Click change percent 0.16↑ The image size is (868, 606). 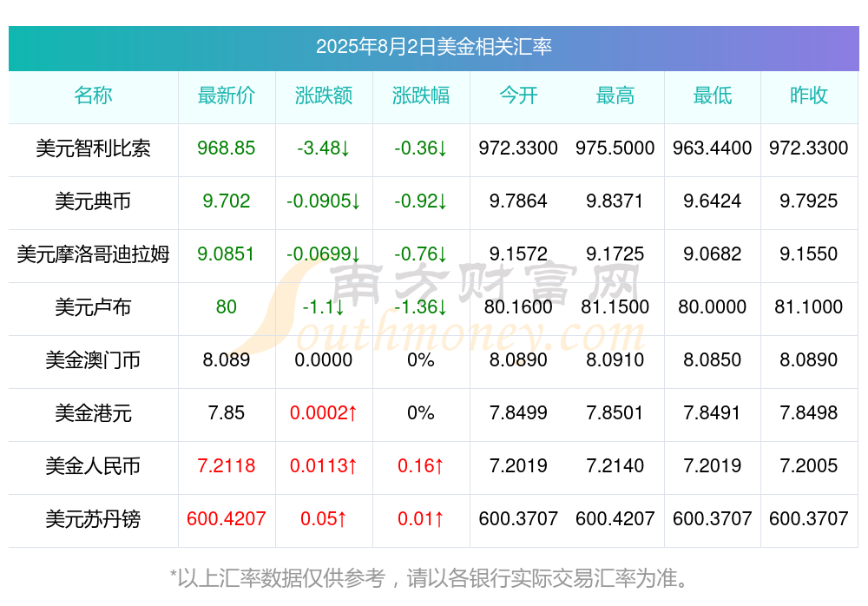tap(421, 465)
